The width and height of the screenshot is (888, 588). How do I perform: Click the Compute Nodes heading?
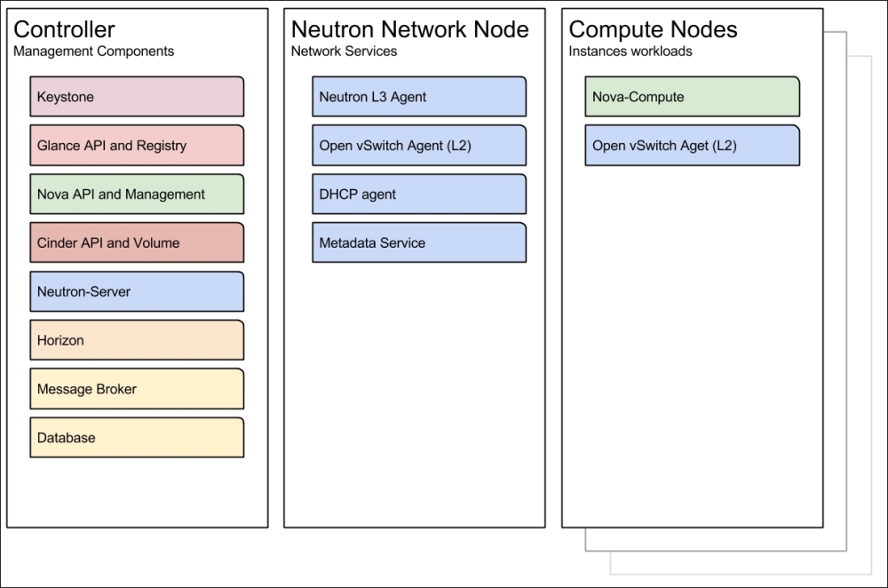pos(653,29)
